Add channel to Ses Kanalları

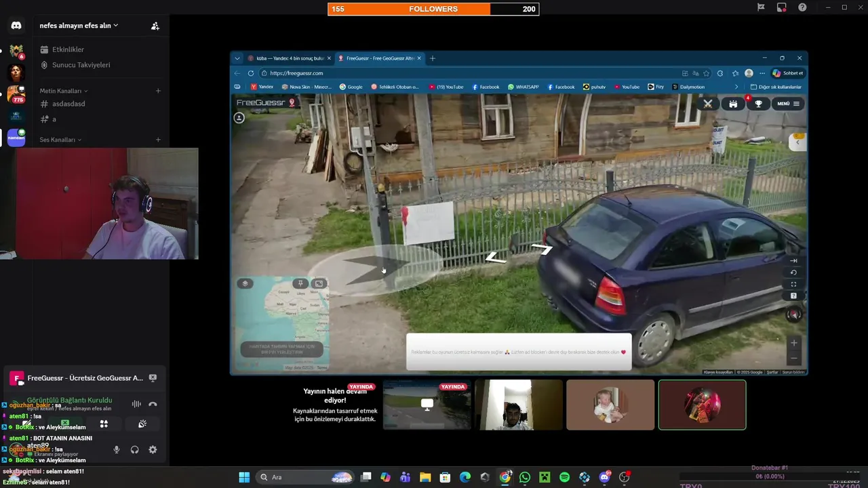pyautogui.click(x=158, y=140)
